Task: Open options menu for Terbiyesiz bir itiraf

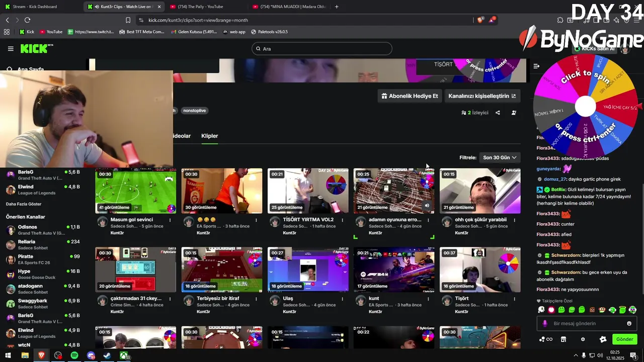Action: pos(256,299)
